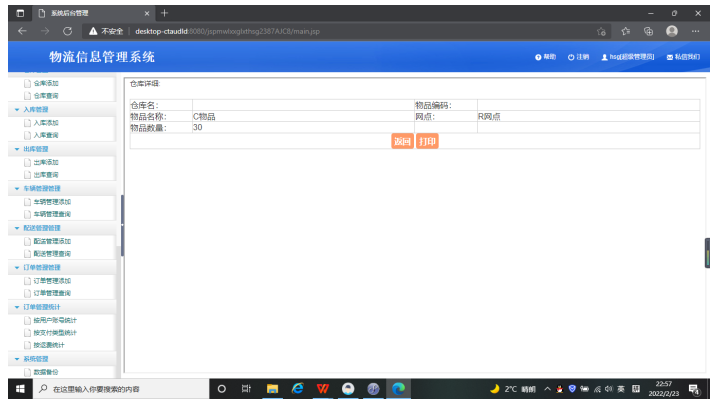
Task: Open 数据备份 in sidebar
Action: click(46, 372)
